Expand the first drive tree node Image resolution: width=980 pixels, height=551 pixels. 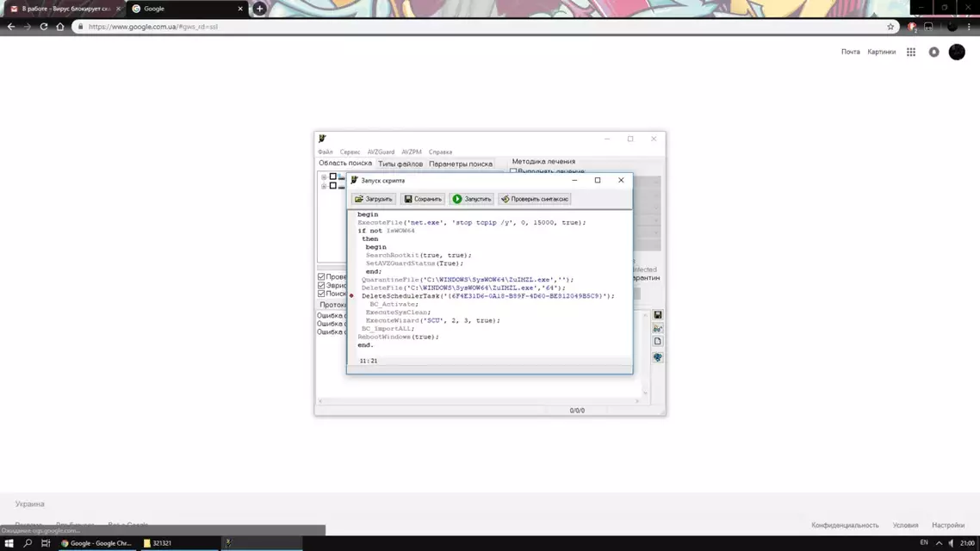(324, 177)
